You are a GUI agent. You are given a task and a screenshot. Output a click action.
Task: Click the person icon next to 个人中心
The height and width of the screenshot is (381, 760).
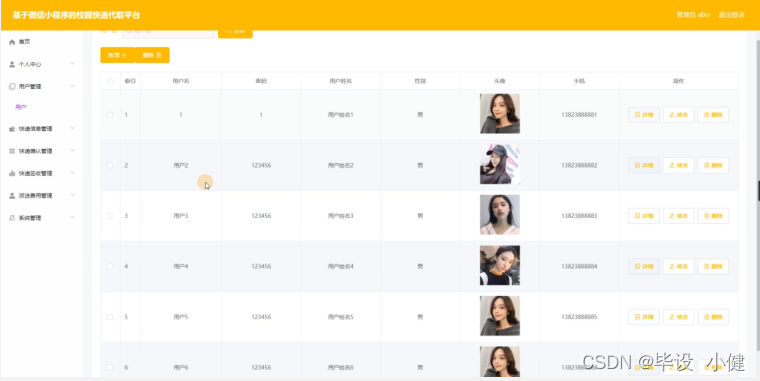[12, 64]
